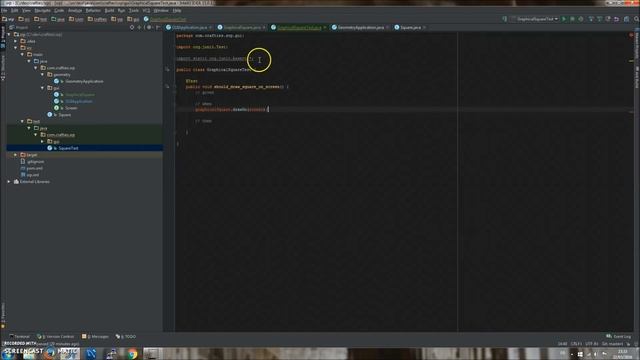Collapse the gui package under main
640x360 pixels.
pyautogui.click(x=42, y=88)
